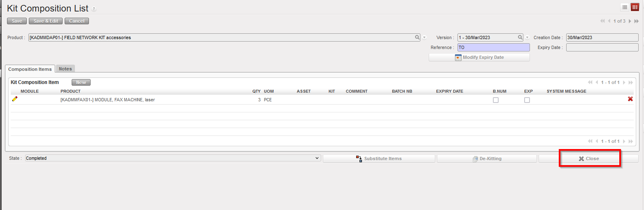Viewport: 644px width, 210px height.
Task: First page arrow above item list
Action: pos(590,82)
